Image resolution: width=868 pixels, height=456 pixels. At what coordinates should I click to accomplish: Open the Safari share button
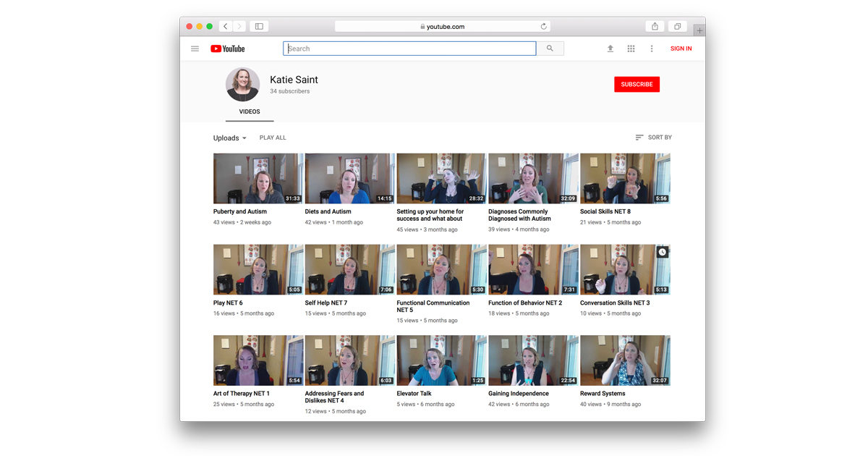(655, 26)
